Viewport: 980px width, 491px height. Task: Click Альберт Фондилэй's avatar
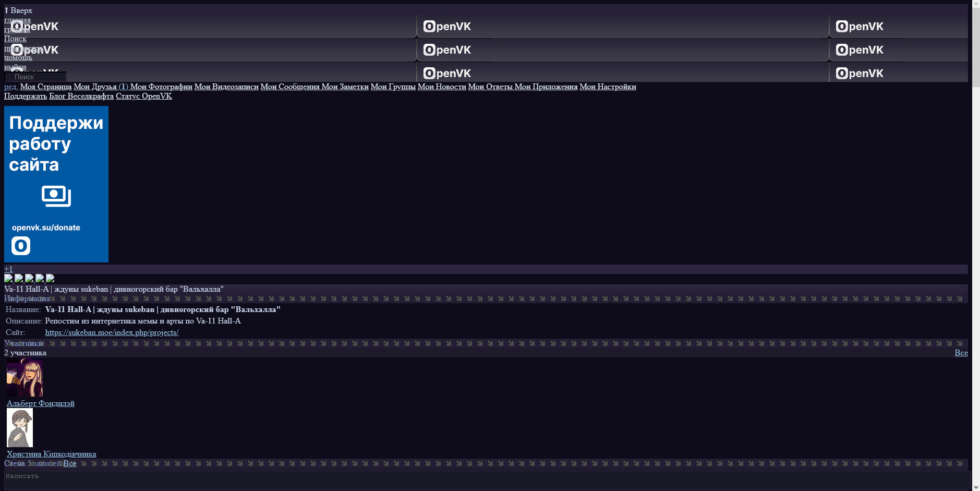[x=25, y=378]
